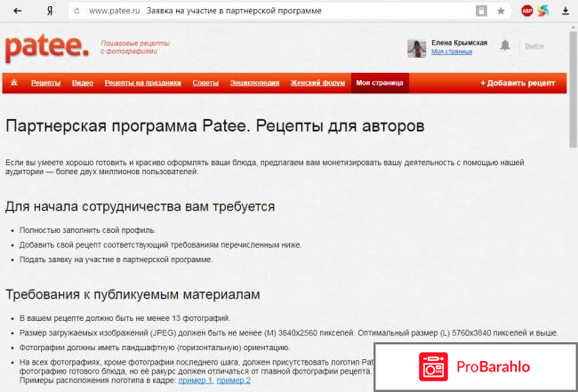Click + Добавить рецепт button
The image size is (578, 392).
click(x=518, y=83)
